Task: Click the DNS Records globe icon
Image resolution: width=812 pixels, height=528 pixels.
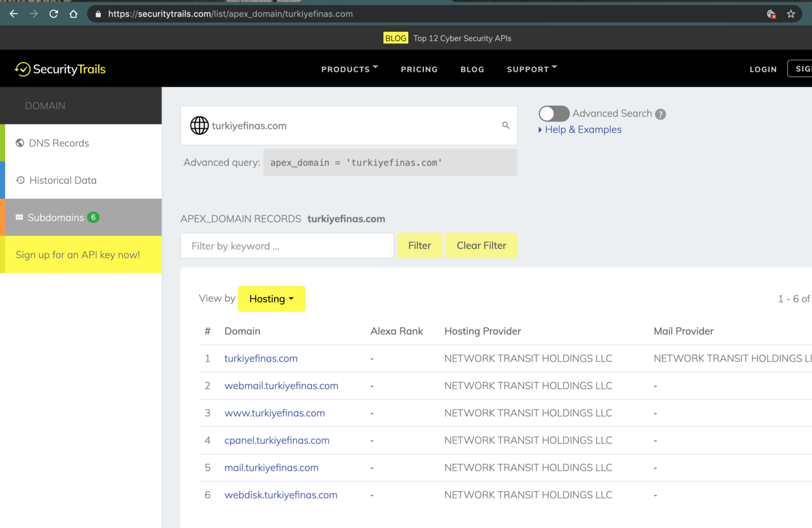Action: (x=20, y=143)
